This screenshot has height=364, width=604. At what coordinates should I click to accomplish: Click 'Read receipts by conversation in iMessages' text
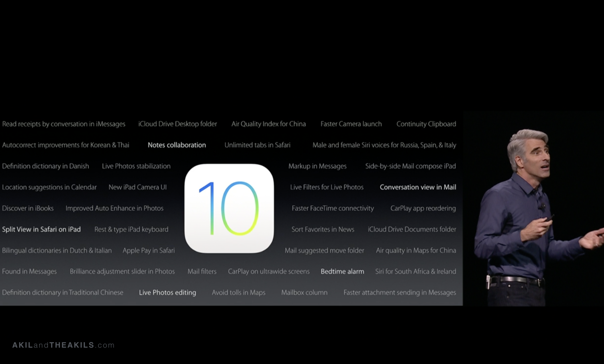(64, 124)
